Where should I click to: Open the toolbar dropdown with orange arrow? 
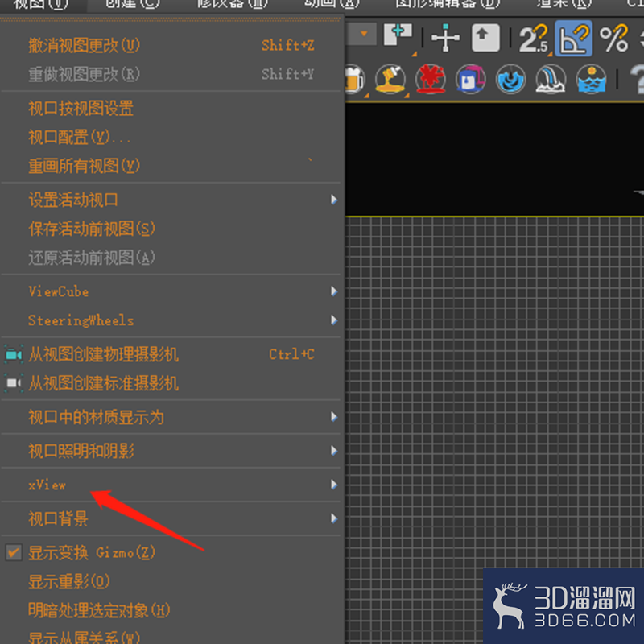(x=363, y=34)
